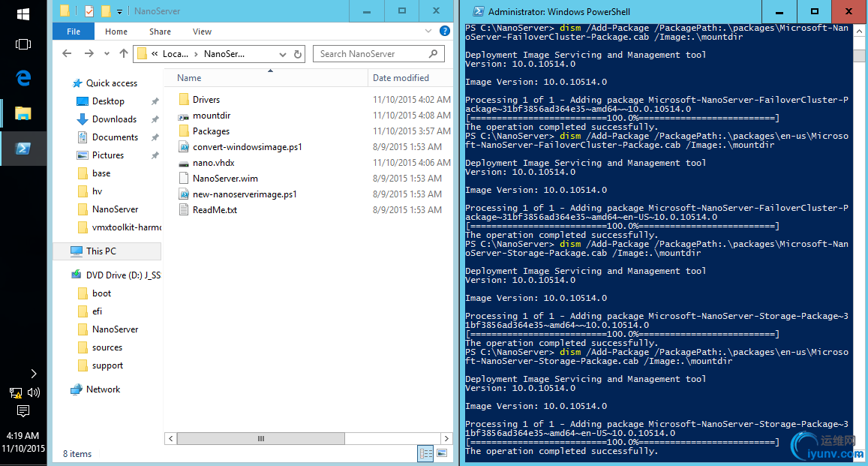868x466 pixels.
Task: Switch to large thumbnails view
Action: click(x=442, y=453)
